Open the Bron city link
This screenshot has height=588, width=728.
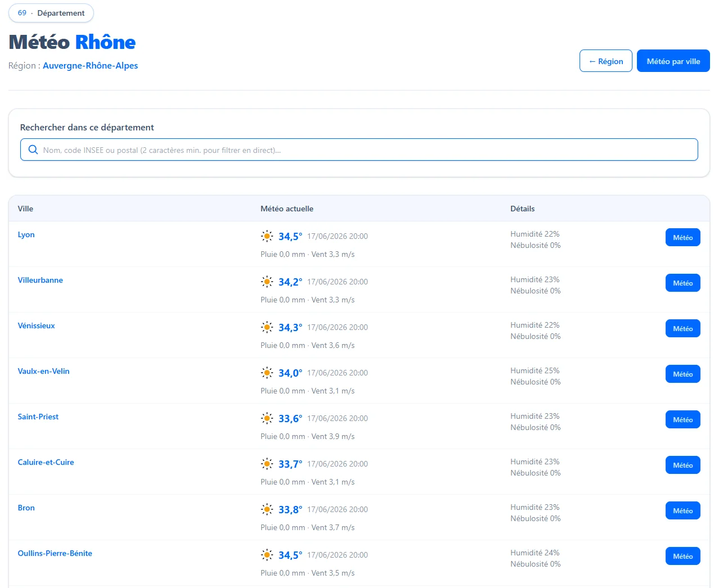(26, 508)
